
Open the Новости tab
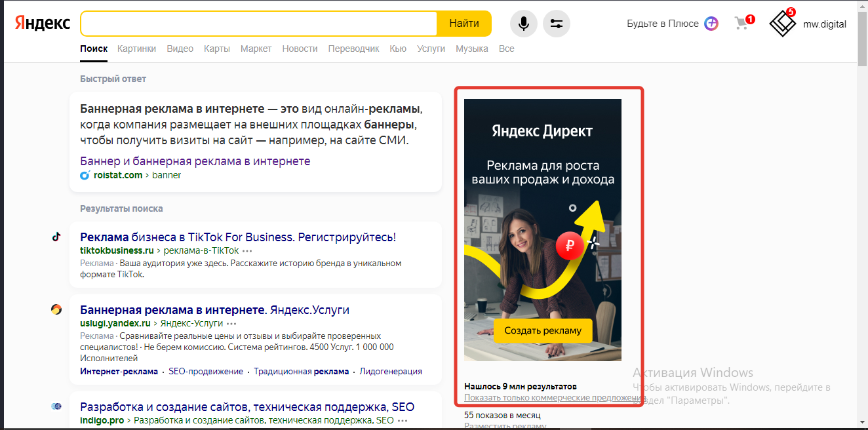(x=300, y=49)
